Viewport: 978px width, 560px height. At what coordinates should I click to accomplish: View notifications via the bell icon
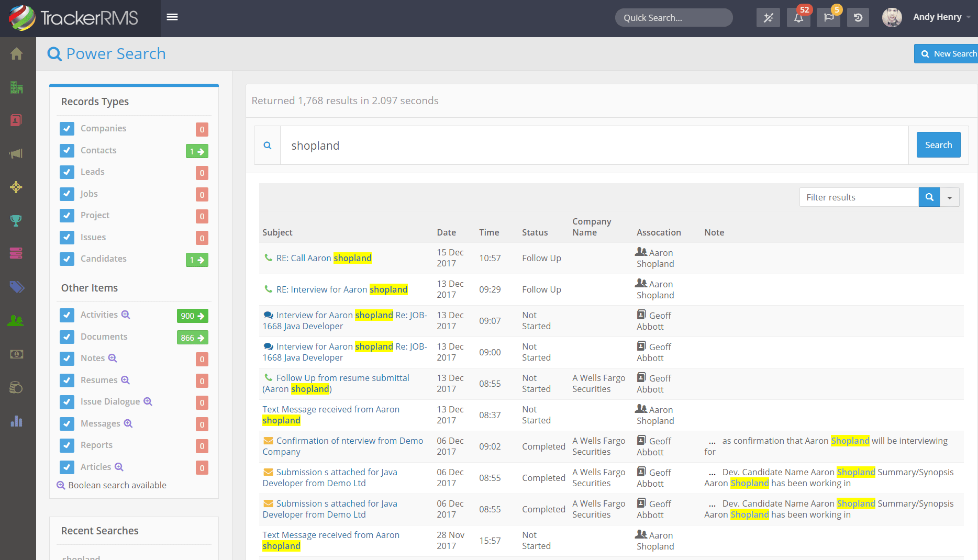798,17
